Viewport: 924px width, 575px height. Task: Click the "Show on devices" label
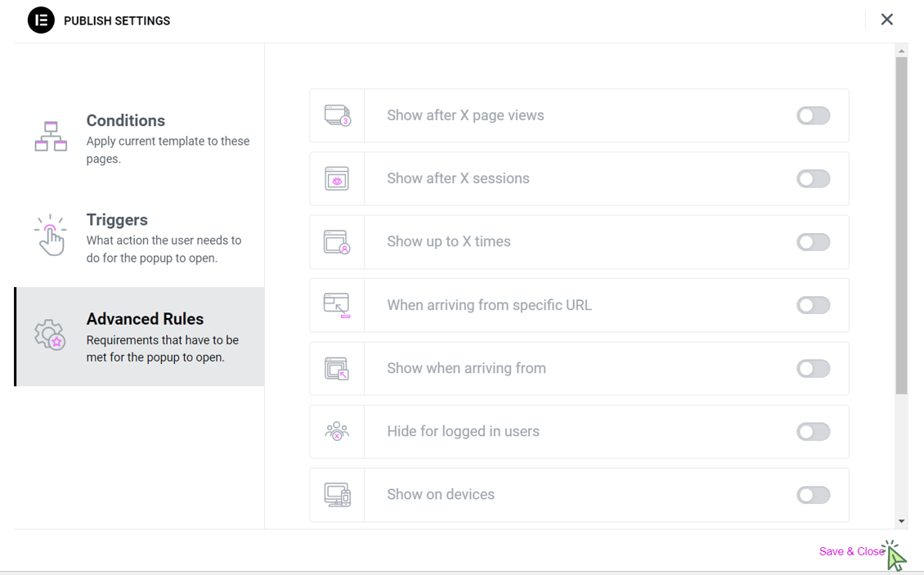441,495
